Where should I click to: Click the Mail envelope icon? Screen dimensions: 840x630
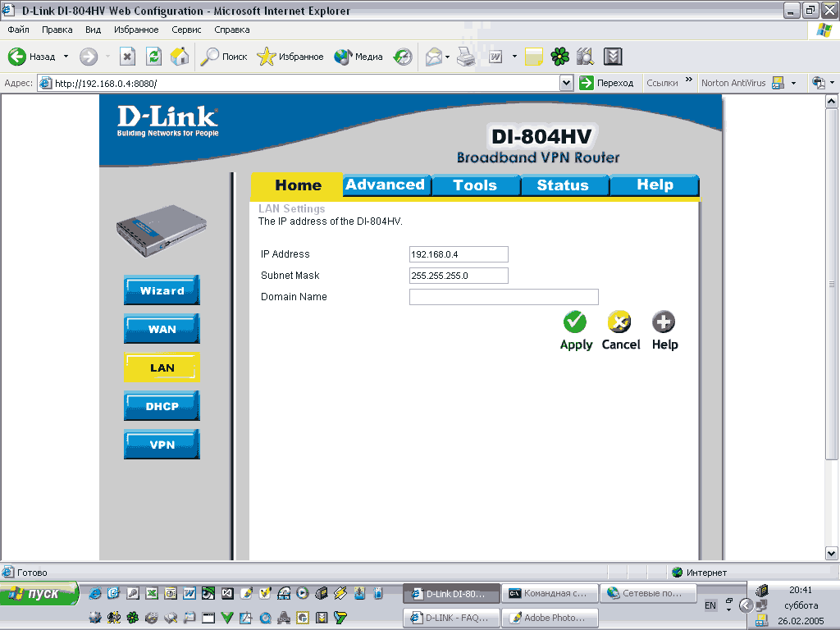[x=434, y=57]
